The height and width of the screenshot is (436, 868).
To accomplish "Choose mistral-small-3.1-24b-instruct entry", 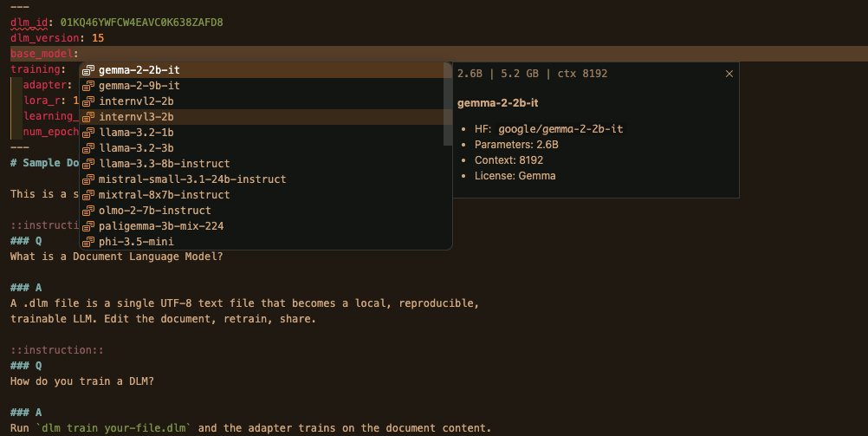I will coord(266,179).
